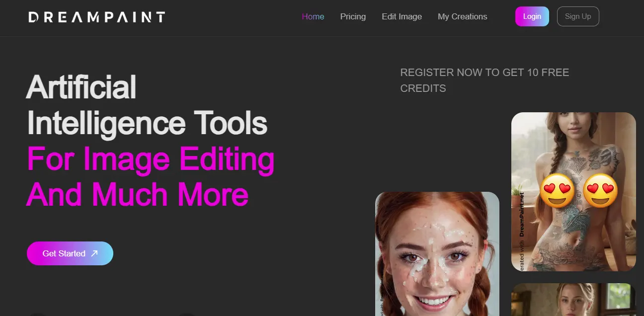Open the Edit Image section

click(x=402, y=16)
